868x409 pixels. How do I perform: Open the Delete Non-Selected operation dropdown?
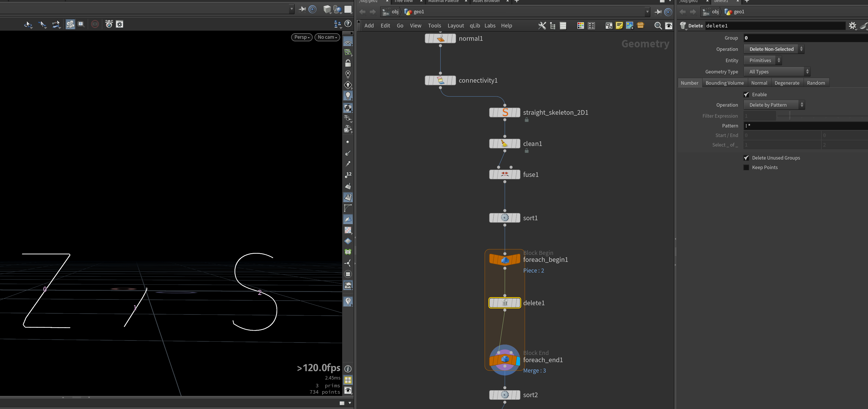[774, 49]
